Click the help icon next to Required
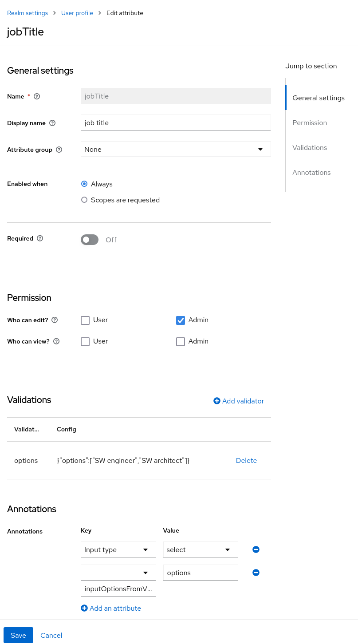This screenshot has height=644, width=358. (x=40, y=238)
